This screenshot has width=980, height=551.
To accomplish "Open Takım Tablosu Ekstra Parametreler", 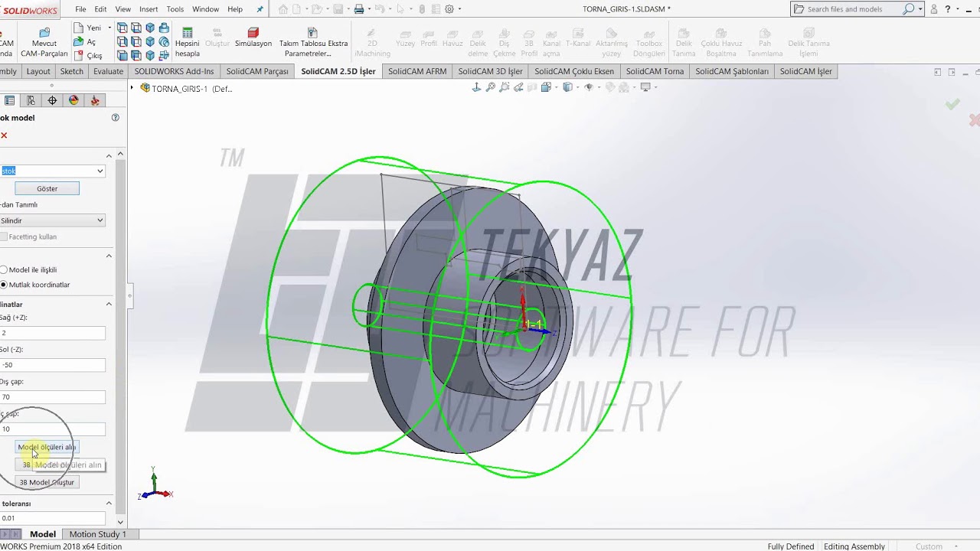I will 313,43.
